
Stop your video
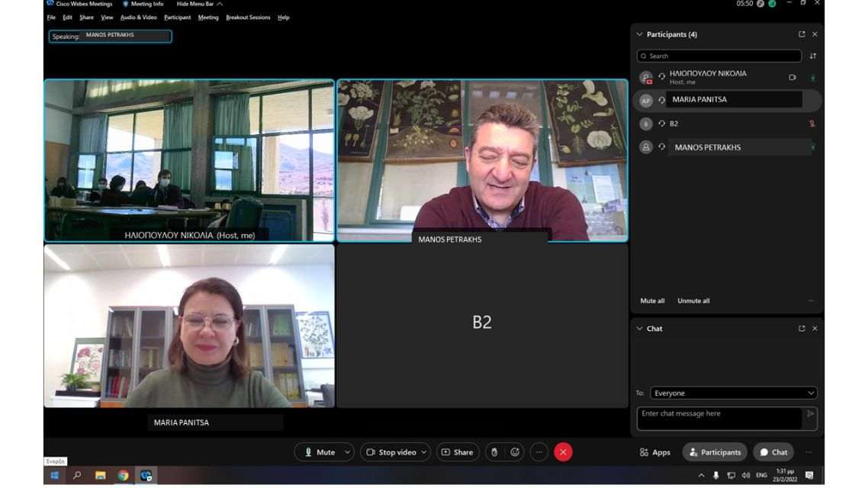coord(391,452)
